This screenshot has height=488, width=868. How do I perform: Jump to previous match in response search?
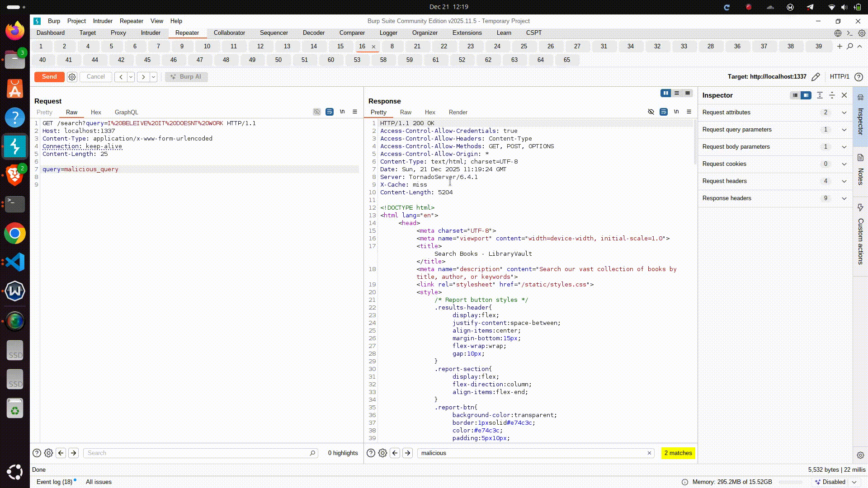point(395,453)
